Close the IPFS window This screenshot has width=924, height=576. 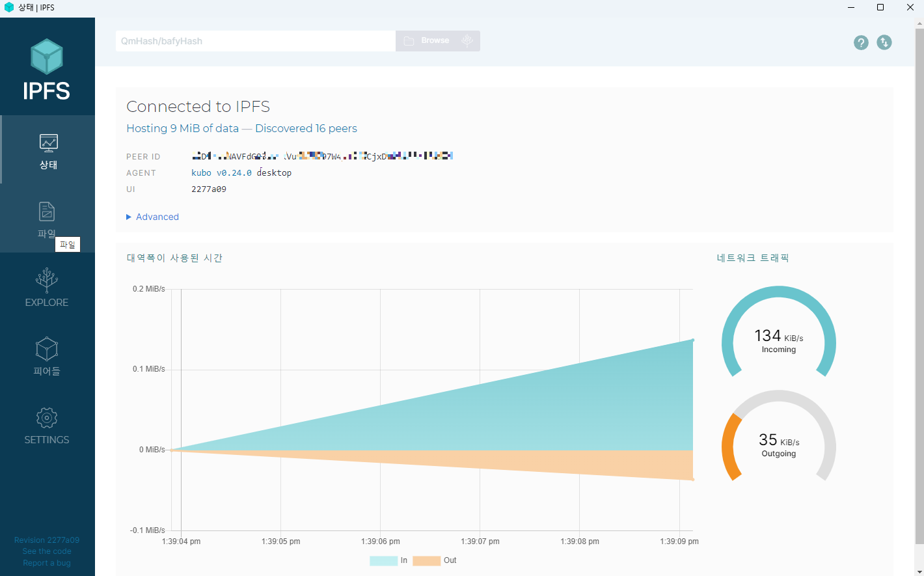tap(910, 8)
